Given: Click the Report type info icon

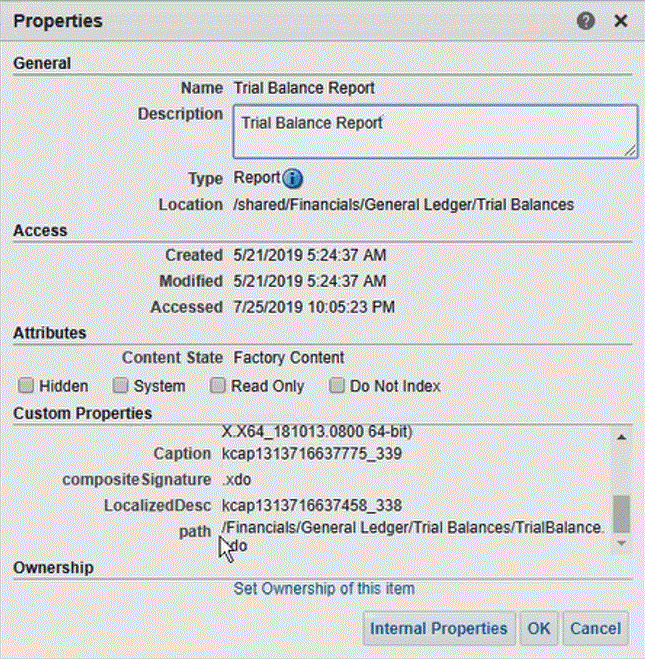Looking at the screenshot, I should pyautogui.click(x=293, y=179).
